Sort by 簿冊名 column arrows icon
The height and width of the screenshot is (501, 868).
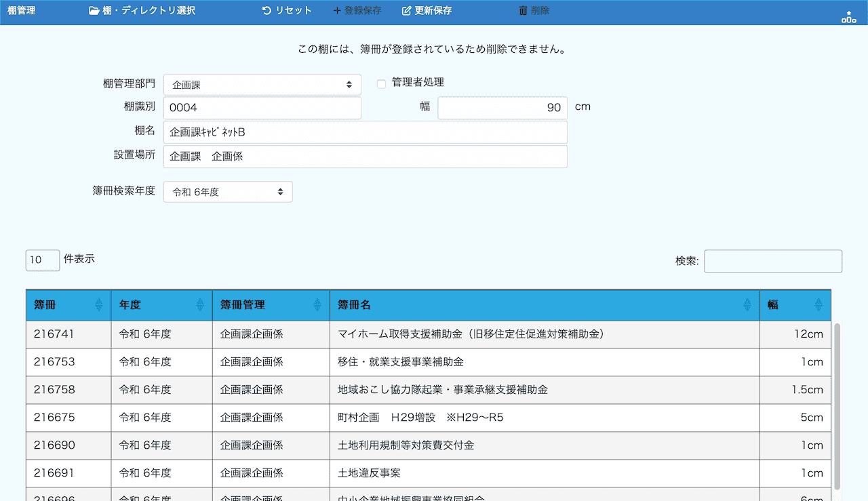click(747, 305)
